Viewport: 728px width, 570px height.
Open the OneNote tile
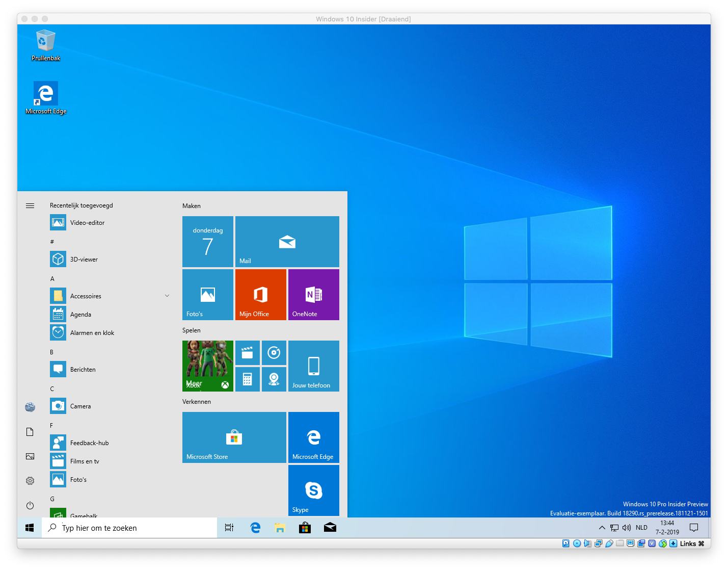click(x=313, y=295)
